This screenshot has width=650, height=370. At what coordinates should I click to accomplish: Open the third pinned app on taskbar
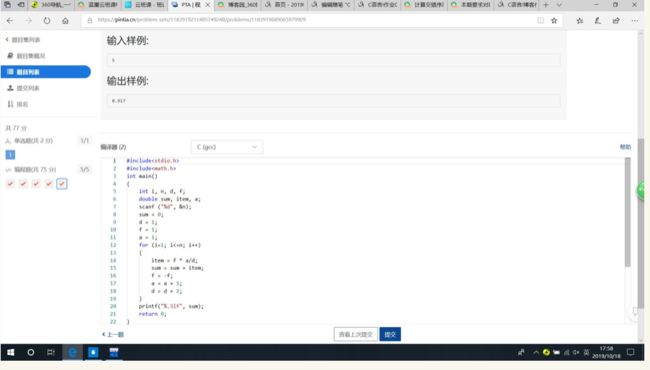click(x=114, y=352)
